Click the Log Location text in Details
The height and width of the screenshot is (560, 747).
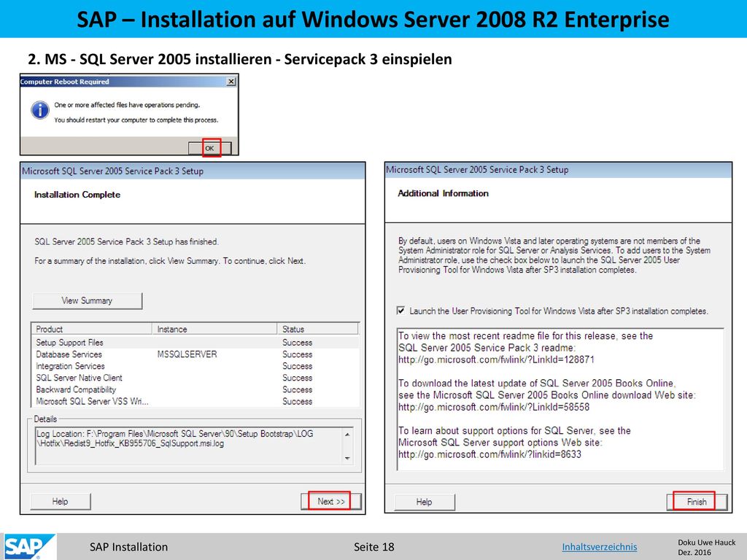(175, 438)
